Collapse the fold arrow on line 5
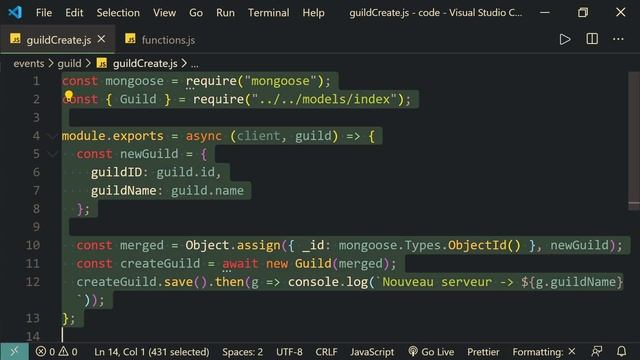The width and height of the screenshot is (640, 360). pos(52,154)
